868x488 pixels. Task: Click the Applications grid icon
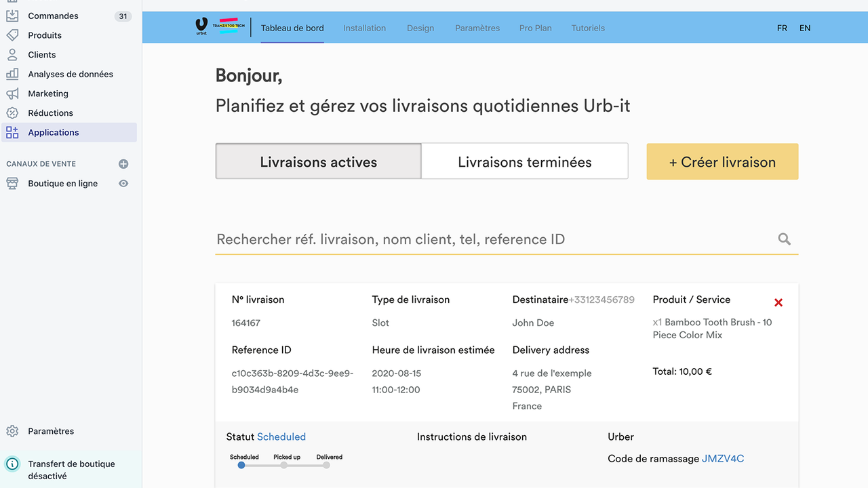(12, 133)
